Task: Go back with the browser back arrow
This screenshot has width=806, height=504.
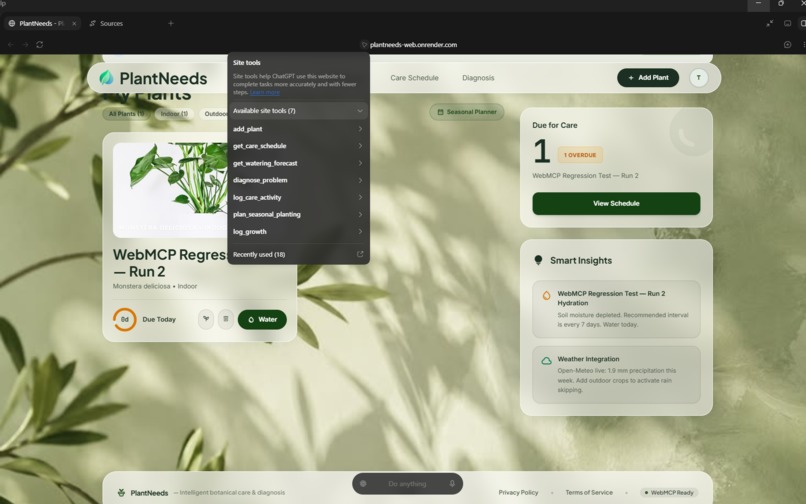Action: 11,45
